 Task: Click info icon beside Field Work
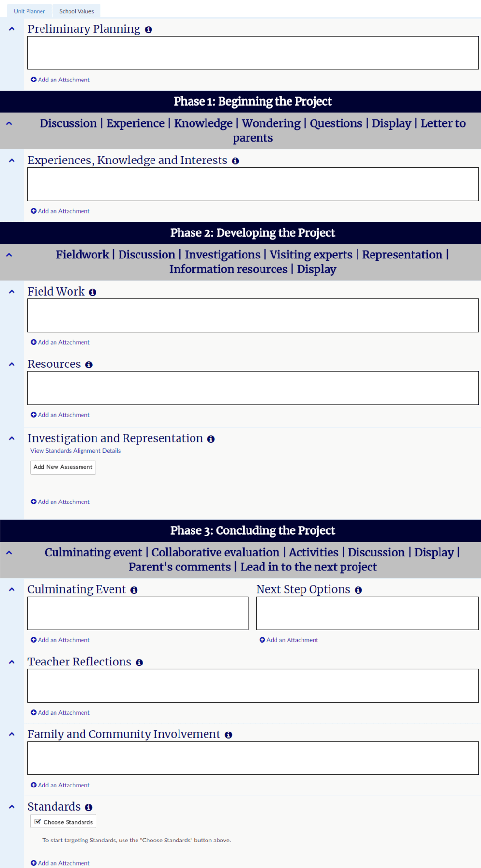click(93, 292)
